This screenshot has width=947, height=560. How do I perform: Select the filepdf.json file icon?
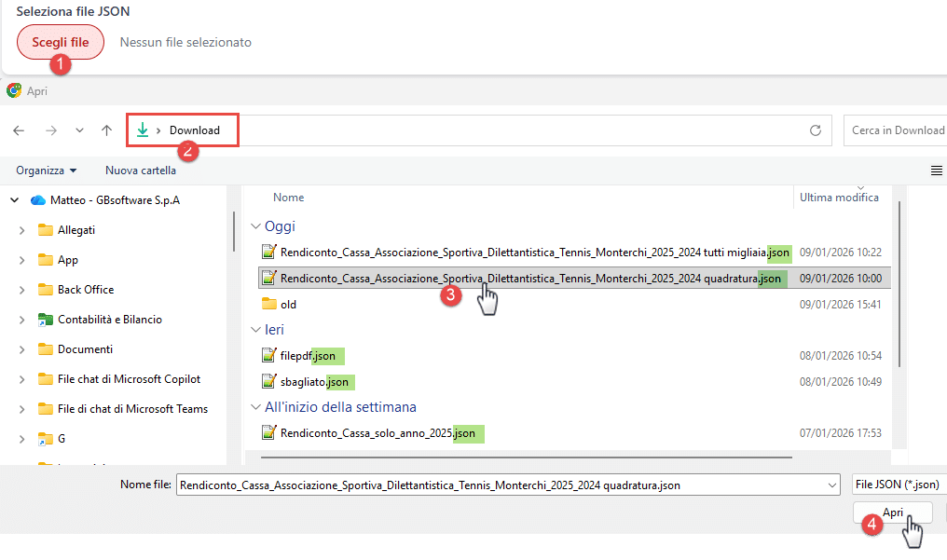[x=268, y=355]
